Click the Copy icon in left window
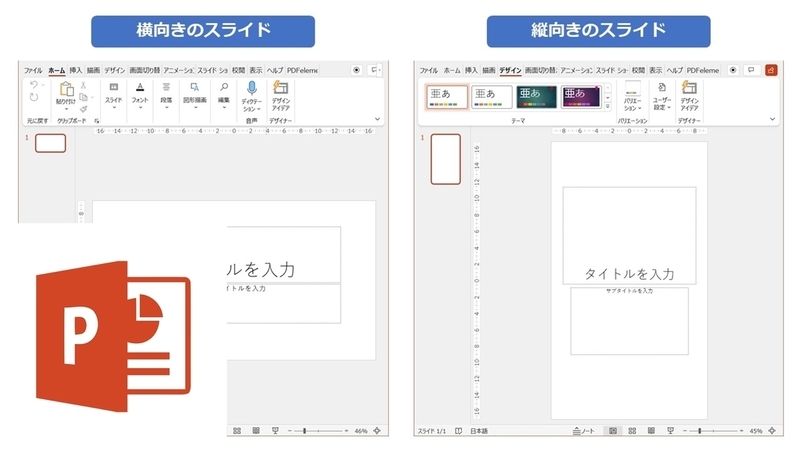Screen dimensions: 800x450 pyautogui.click(x=83, y=97)
